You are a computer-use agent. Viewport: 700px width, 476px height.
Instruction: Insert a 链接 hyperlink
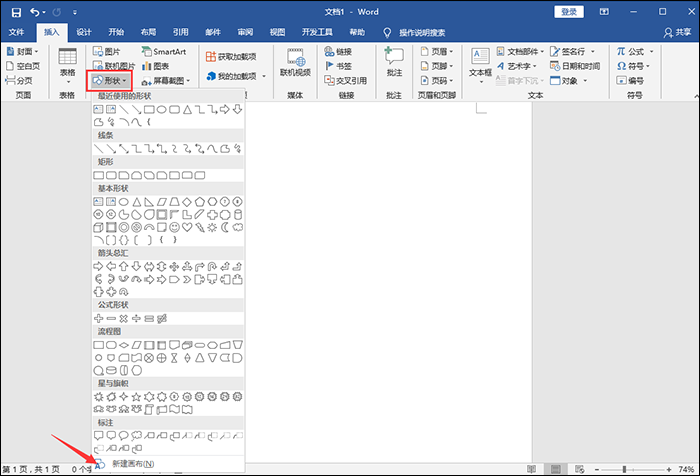pyautogui.click(x=338, y=51)
